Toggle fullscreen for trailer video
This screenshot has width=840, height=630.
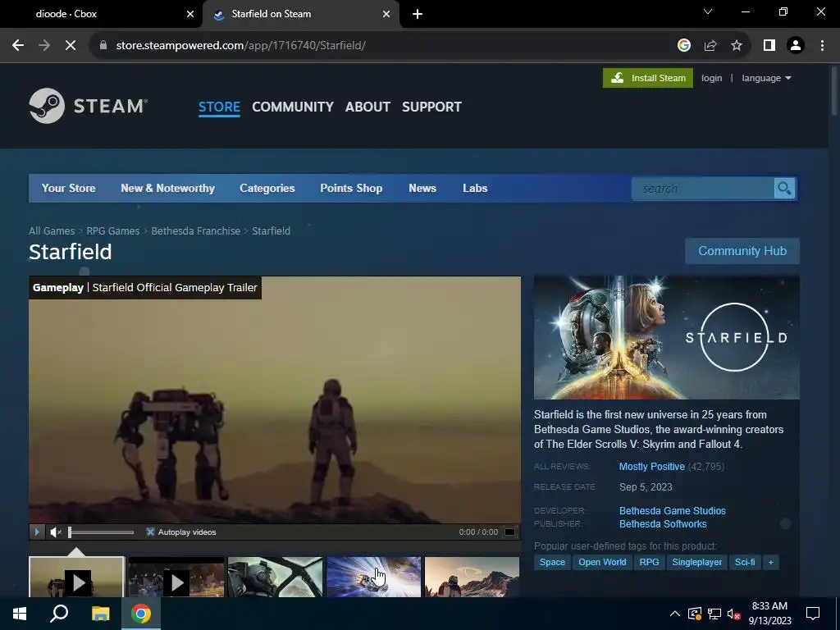point(510,532)
